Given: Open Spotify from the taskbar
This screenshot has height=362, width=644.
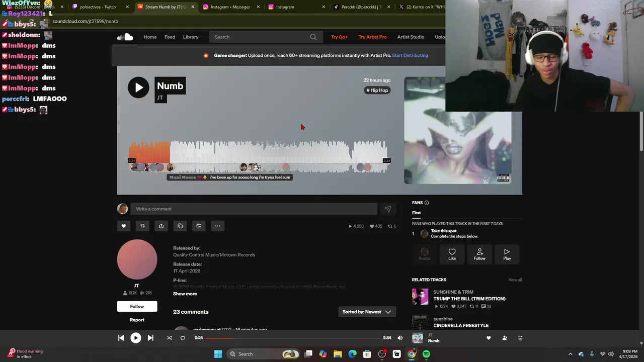Looking at the screenshot, I should tap(426, 354).
